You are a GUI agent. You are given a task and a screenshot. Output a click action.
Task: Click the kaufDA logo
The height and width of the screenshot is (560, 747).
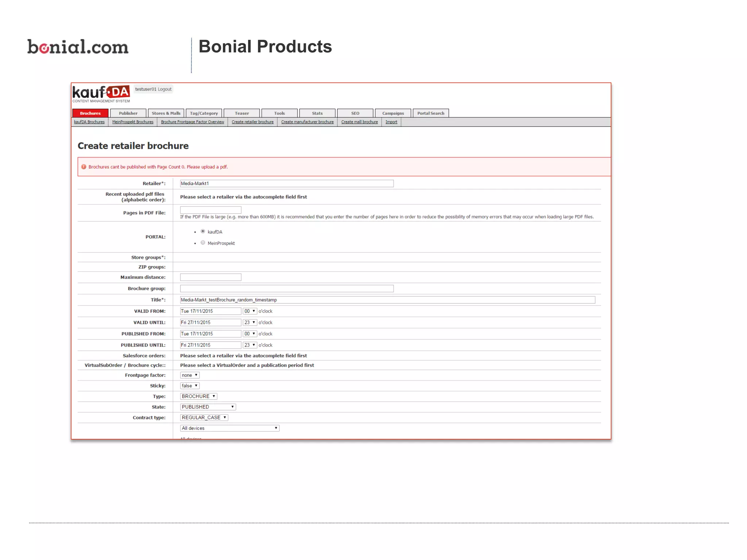101,94
